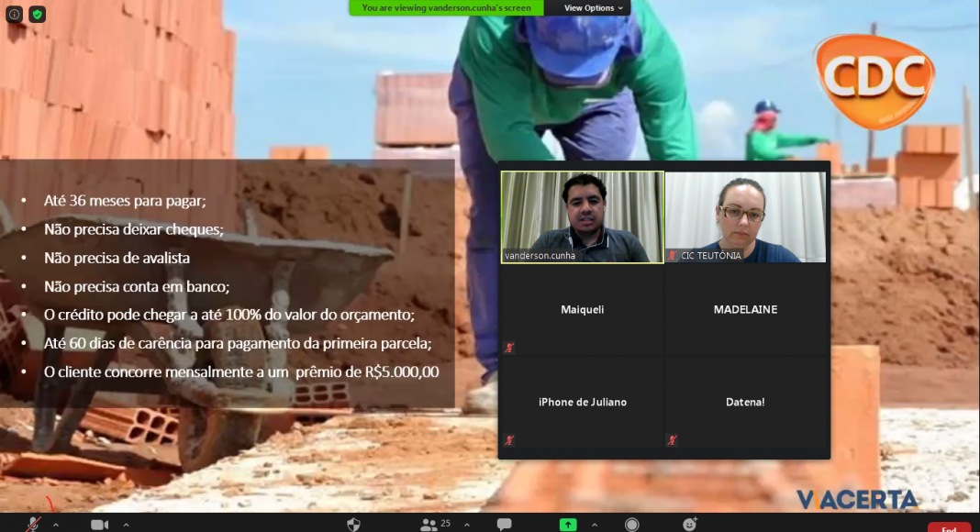Select vanderson.cunha's video thumbnail

[581, 216]
